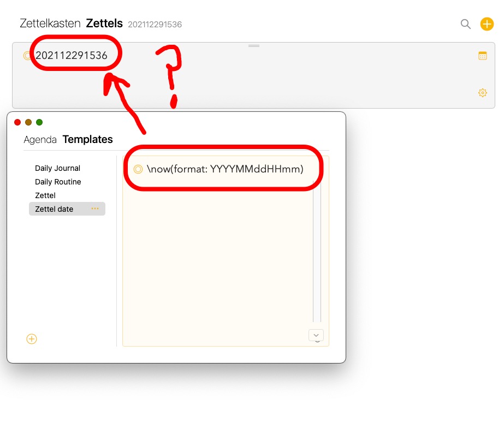Open the gear settings on note 202112291536
This screenshot has height=423, width=504.
click(x=483, y=93)
